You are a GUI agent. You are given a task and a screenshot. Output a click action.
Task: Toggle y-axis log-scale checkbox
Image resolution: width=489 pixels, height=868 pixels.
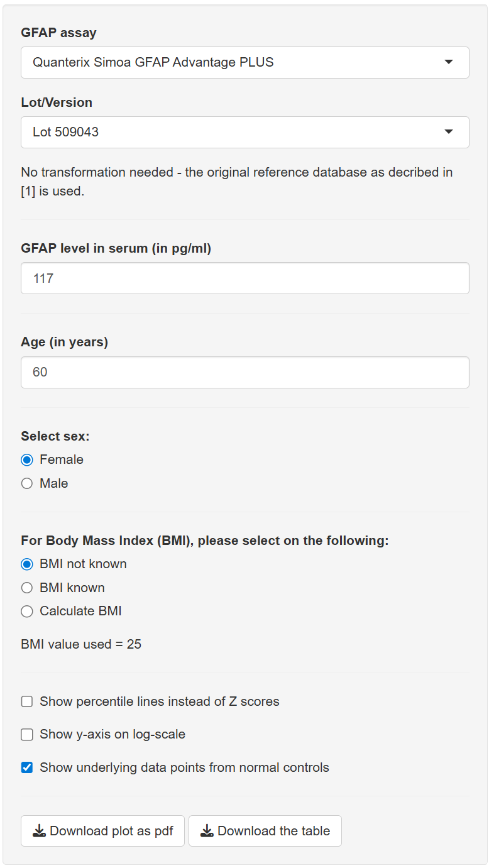coord(27,735)
